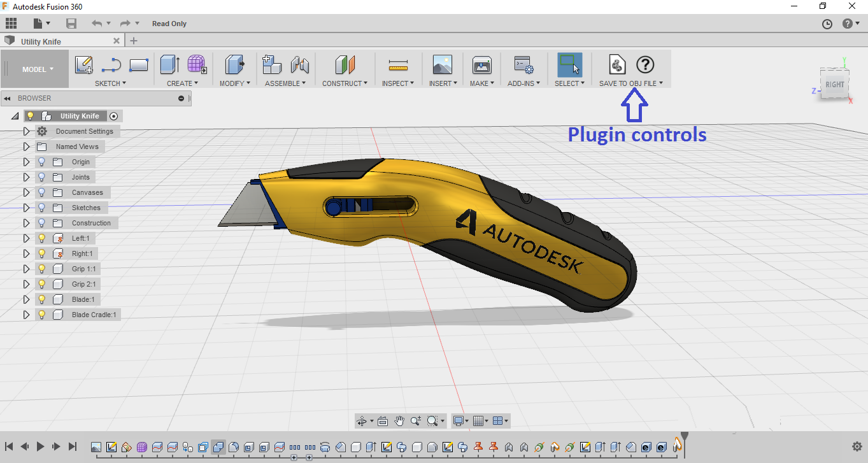868x463 pixels.
Task: Select the Create Sketch tool
Action: [x=84, y=64]
